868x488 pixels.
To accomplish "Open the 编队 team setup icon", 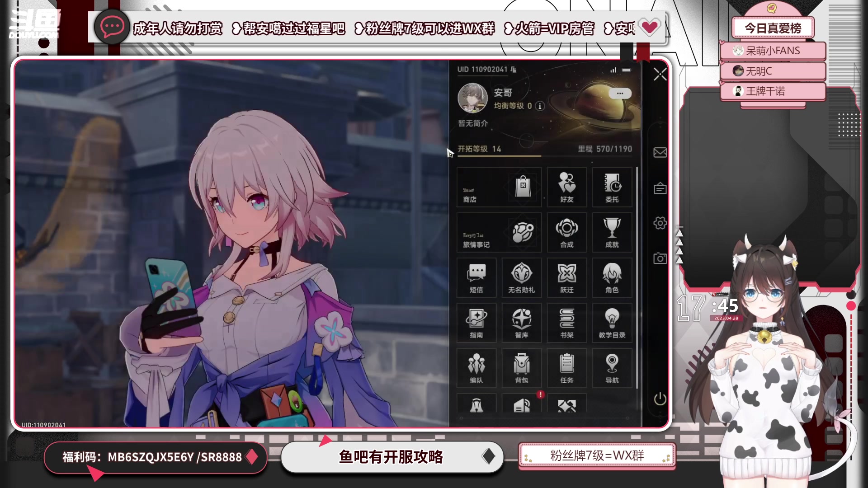I will [476, 368].
